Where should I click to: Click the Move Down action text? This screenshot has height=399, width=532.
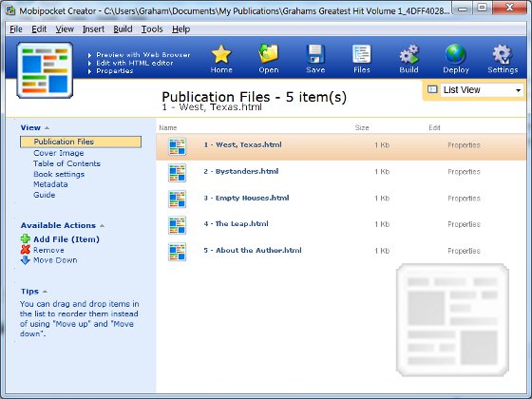55,260
